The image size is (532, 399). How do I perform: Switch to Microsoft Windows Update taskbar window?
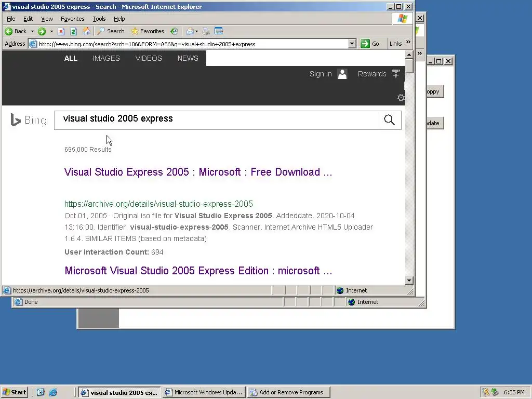click(x=204, y=392)
